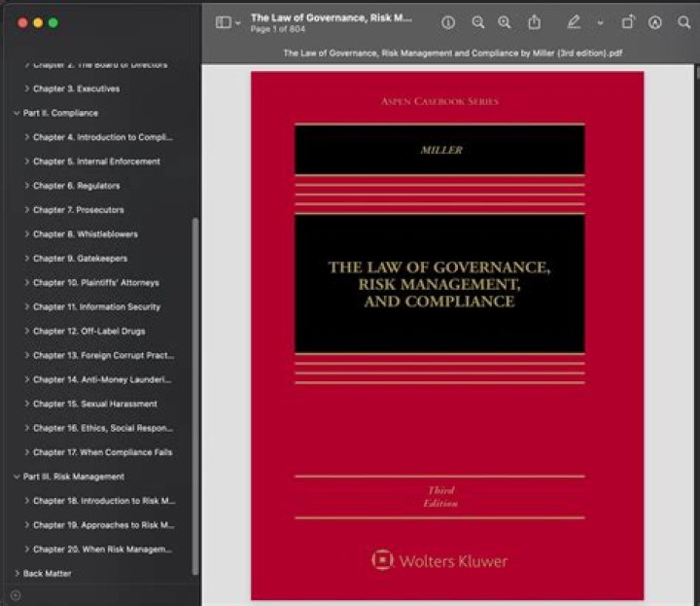Click the add button at sidebar bottom
This screenshot has height=606, width=700.
[16, 595]
